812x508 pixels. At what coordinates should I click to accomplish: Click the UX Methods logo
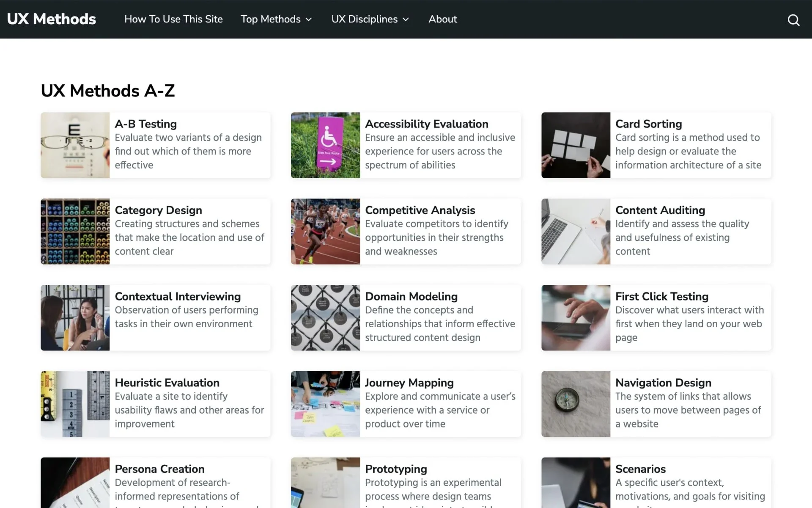point(51,19)
